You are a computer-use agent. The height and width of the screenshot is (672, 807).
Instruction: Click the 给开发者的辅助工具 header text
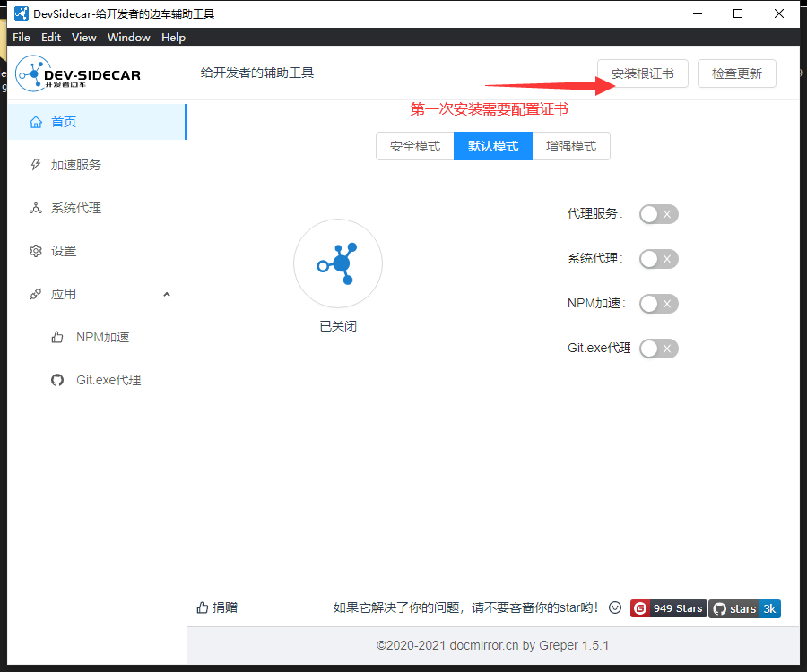click(256, 73)
